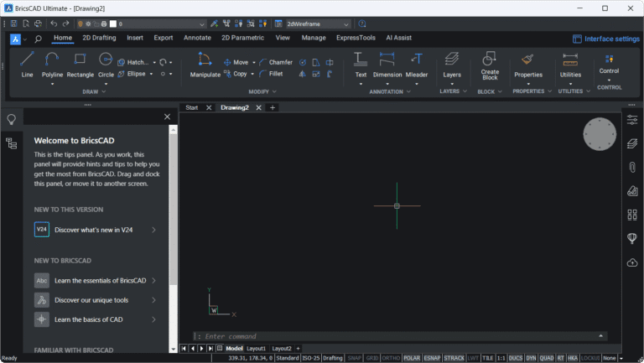The image size is (644, 363).
Task: Select the Line draw tool
Action: 27,65
